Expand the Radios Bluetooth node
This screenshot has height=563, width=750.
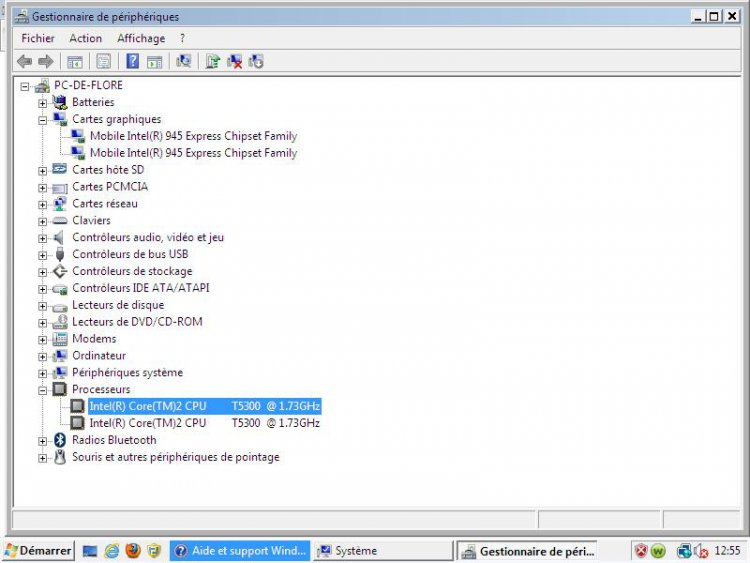coord(43,441)
